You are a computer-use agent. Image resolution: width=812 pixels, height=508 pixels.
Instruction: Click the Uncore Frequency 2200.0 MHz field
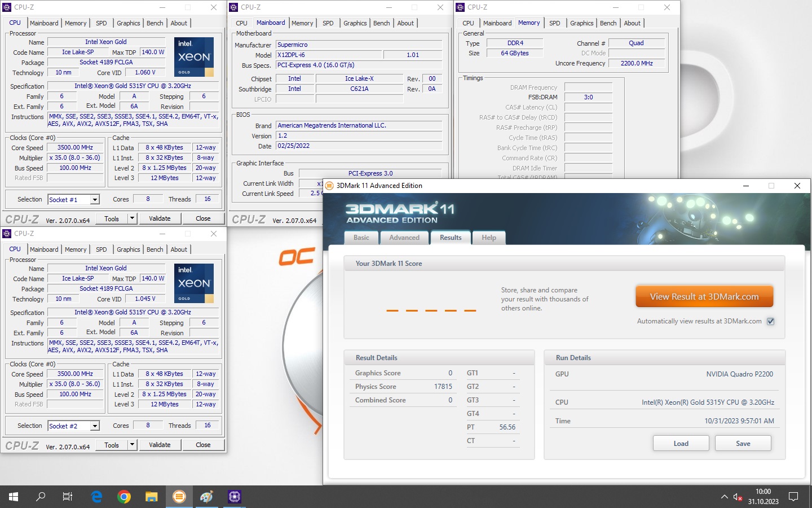(x=637, y=63)
